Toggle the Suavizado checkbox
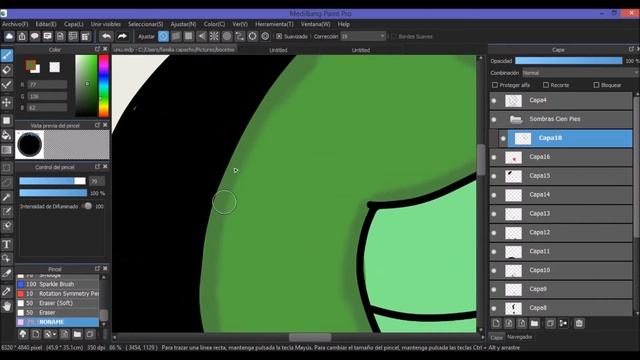This screenshot has height=360, width=640. tap(279, 36)
